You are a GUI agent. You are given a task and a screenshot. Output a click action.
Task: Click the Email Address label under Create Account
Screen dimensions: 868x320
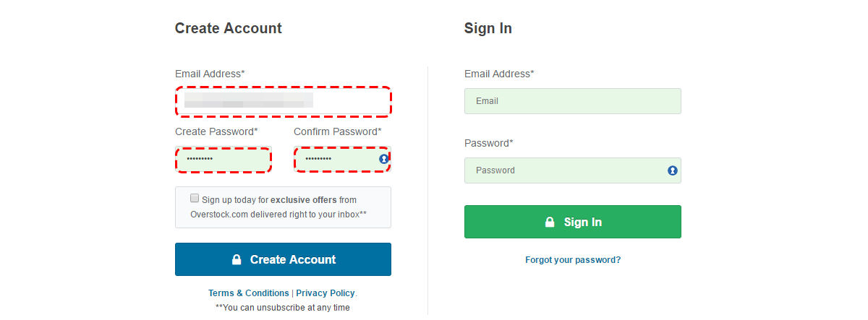click(210, 74)
